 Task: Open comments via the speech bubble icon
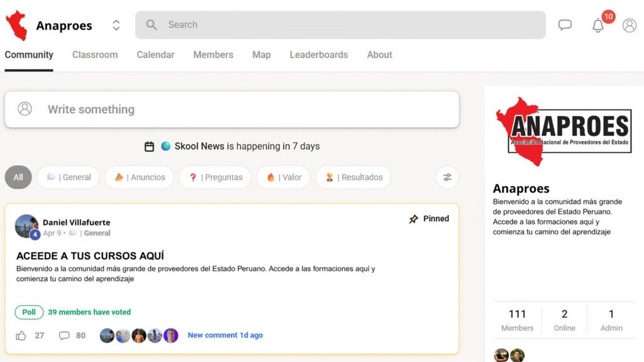(64, 336)
